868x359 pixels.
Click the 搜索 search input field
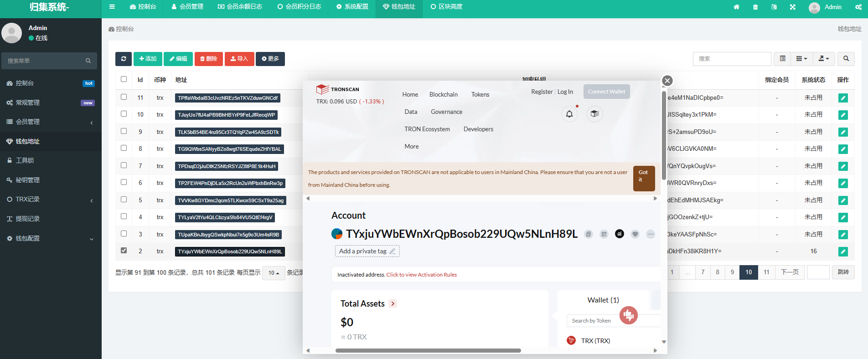tap(732, 59)
